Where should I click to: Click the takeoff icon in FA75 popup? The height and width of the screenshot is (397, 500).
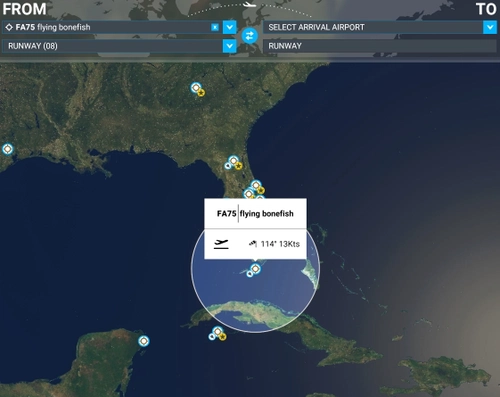point(221,244)
